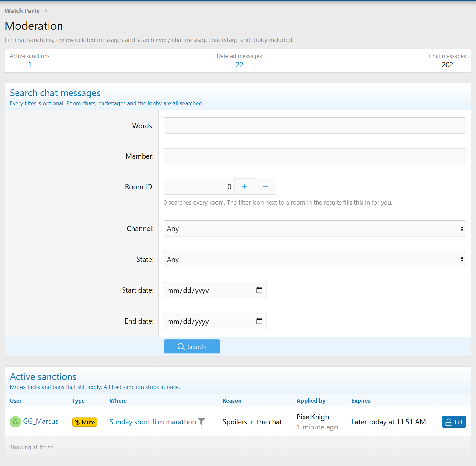Open GG_Marcus user profile link
Viewport: 476px width, 466px height.
pos(41,421)
